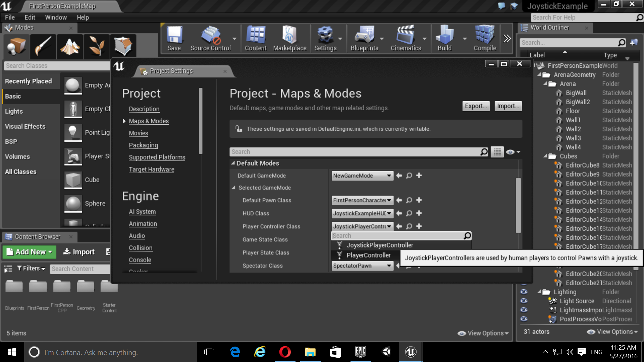Open the Supported Platforms settings link
Screen dimensions: 644x362
(x=157, y=157)
